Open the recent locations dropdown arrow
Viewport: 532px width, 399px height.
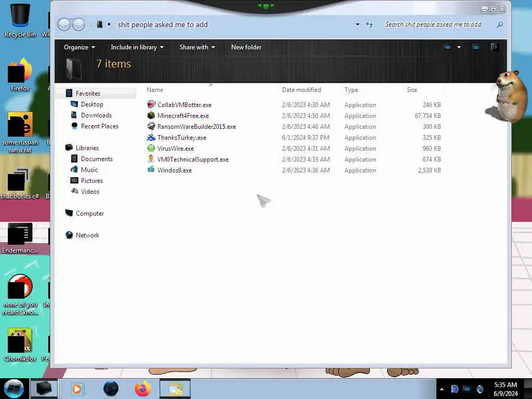[89, 24]
